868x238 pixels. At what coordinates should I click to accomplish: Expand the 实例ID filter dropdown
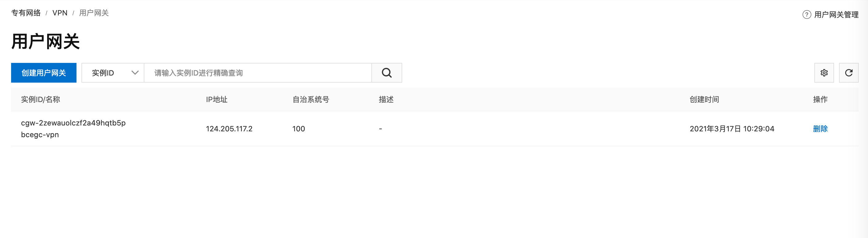coord(113,73)
